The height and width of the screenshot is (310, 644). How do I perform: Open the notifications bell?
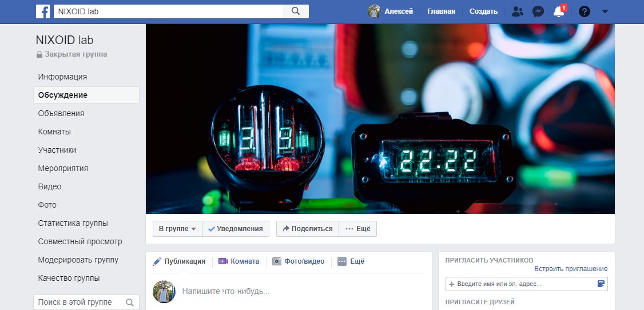tap(559, 11)
